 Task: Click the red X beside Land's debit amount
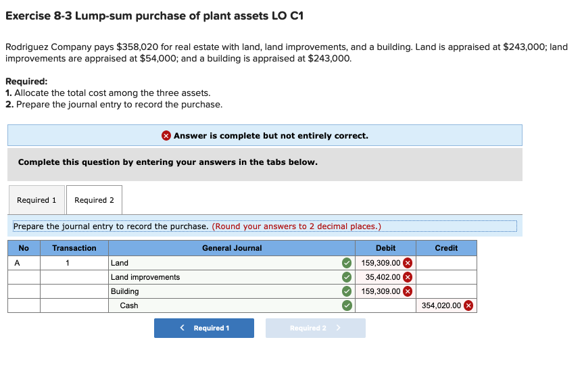[x=406, y=263]
